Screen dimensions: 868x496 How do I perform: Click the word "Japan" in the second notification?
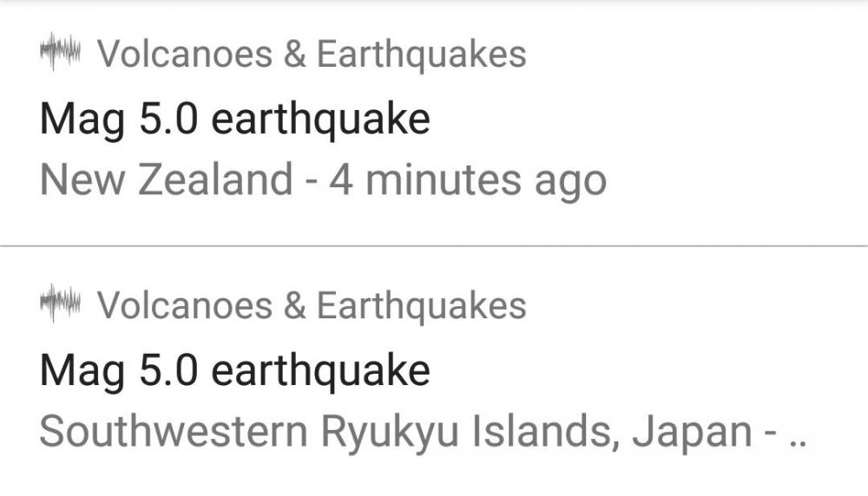[692, 432]
